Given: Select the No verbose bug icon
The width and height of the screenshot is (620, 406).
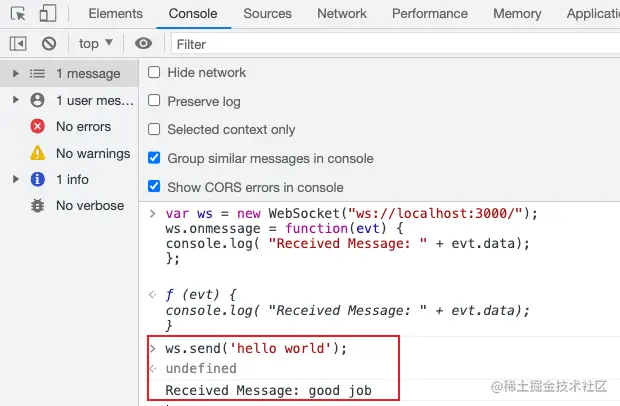Looking at the screenshot, I should [38, 206].
